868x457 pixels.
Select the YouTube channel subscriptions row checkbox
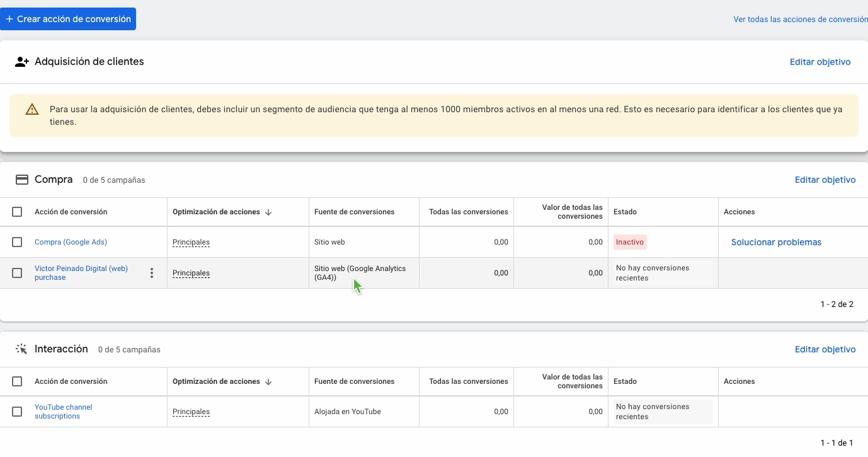[17, 412]
